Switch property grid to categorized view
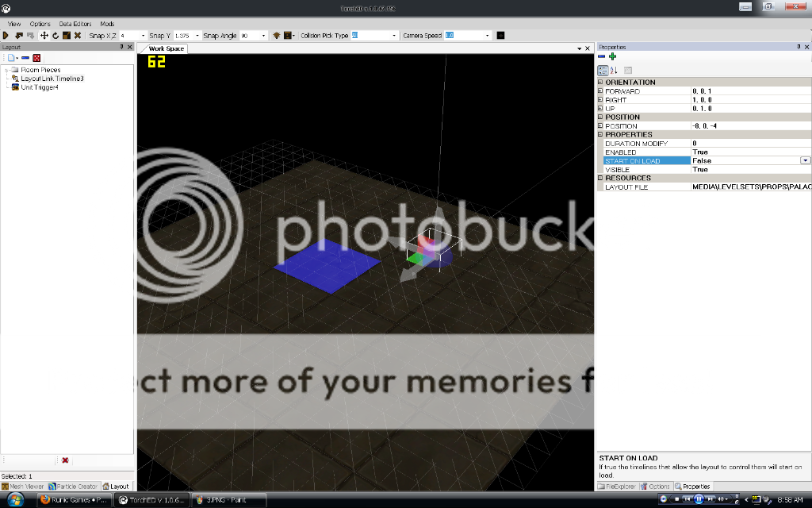Image resolution: width=812 pixels, height=508 pixels. 603,71
